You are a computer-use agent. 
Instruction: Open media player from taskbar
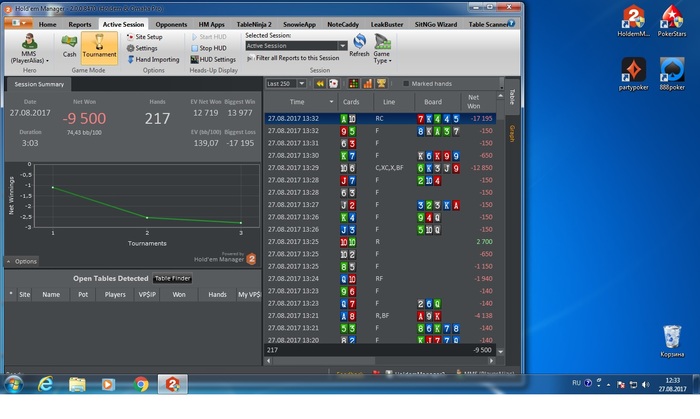point(108,384)
